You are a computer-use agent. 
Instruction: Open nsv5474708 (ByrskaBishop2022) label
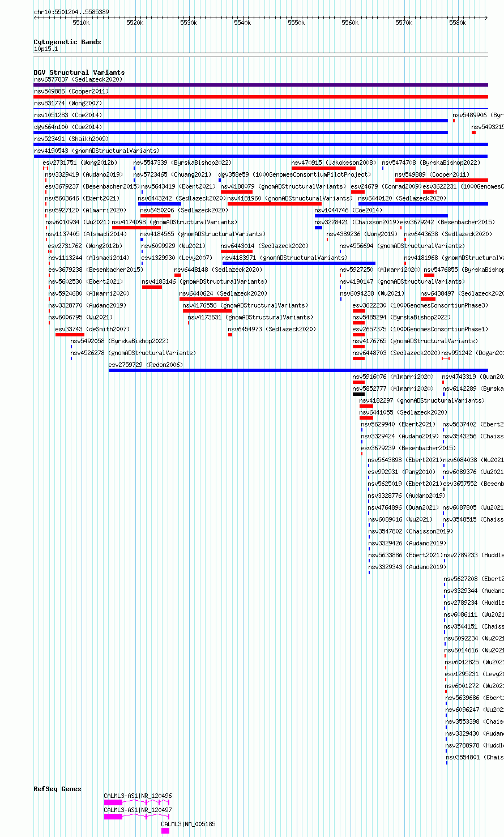click(x=431, y=163)
